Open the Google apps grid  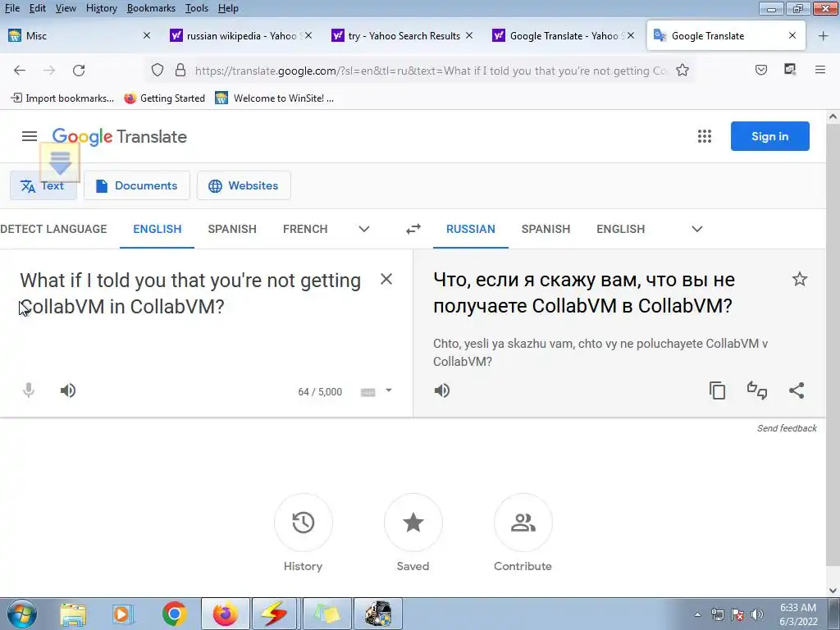tap(705, 136)
